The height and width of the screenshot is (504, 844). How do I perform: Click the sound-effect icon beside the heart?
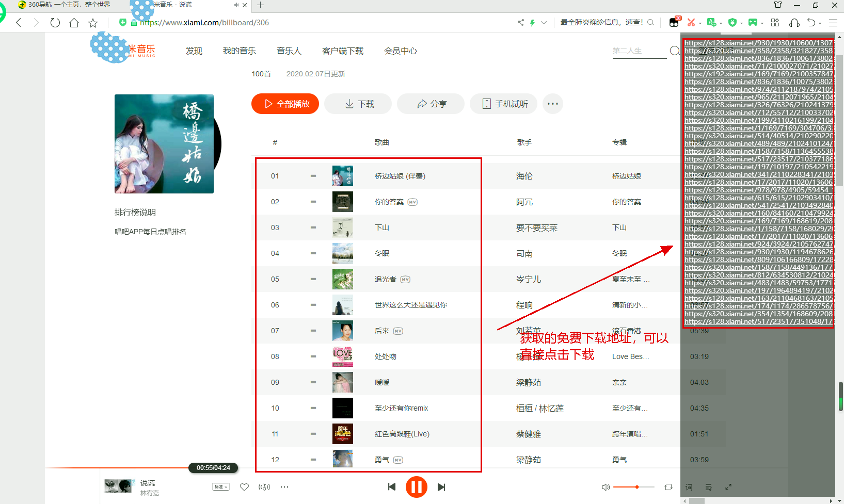pos(264,487)
